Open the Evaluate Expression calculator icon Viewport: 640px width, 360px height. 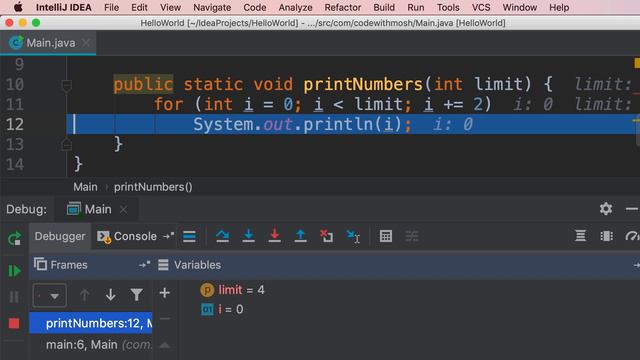click(386, 236)
